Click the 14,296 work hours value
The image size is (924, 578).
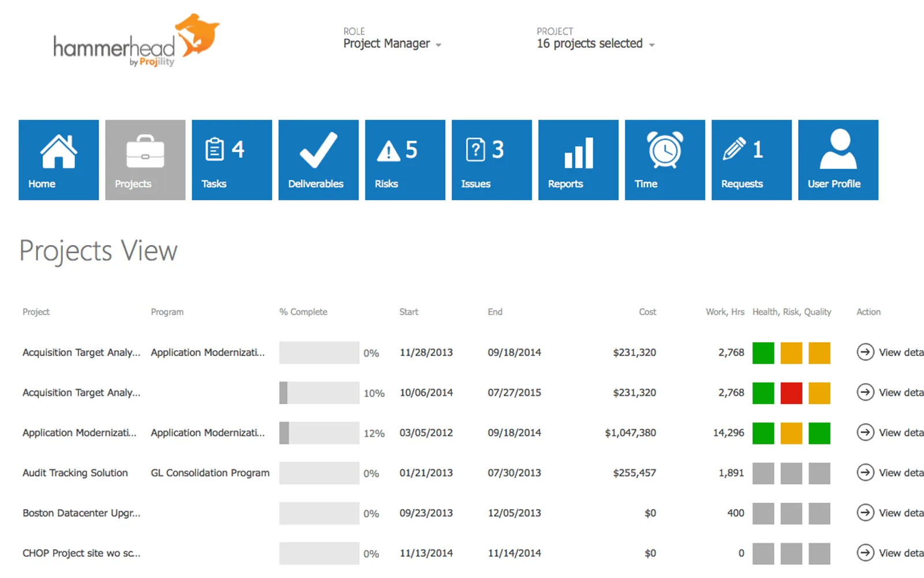[x=729, y=433]
